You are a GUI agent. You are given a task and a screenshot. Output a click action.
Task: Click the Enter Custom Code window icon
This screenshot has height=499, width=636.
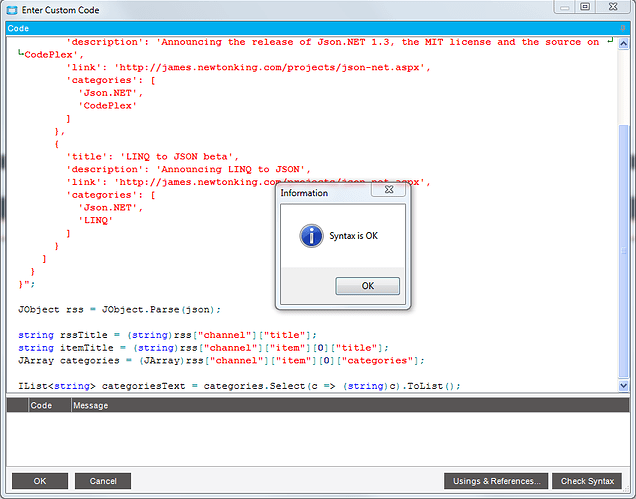pyautogui.click(x=12, y=10)
